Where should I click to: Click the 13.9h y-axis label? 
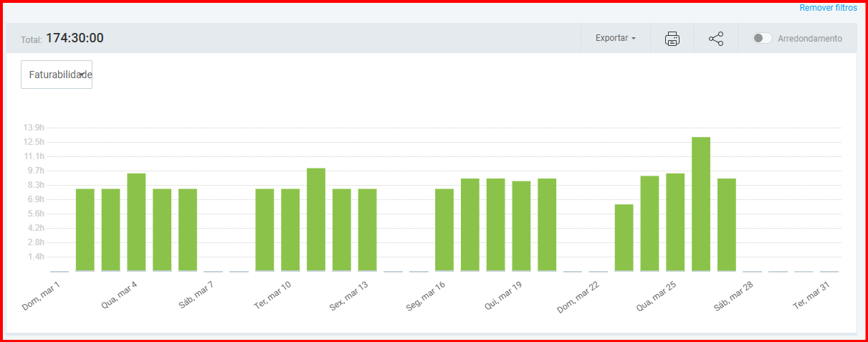click(x=34, y=128)
